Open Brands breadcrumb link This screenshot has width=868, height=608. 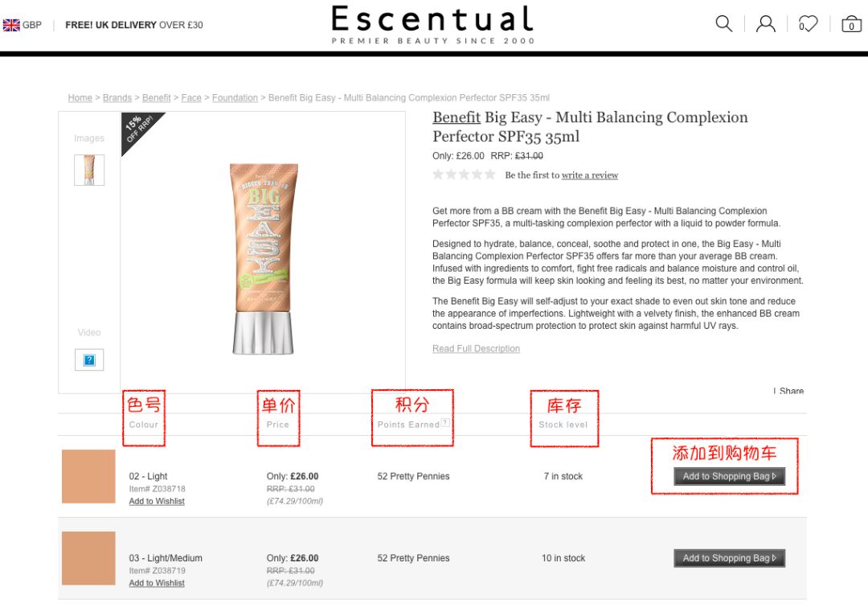[117, 98]
